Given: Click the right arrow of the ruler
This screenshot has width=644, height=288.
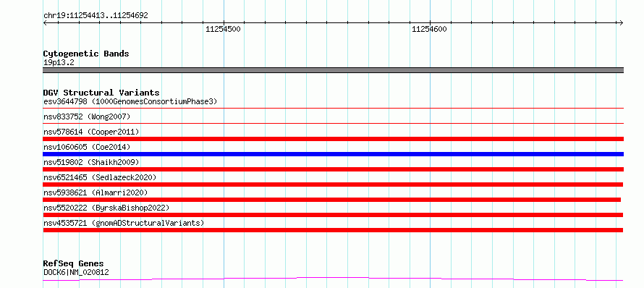Looking at the screenshot, I should (x=621, y=23).
